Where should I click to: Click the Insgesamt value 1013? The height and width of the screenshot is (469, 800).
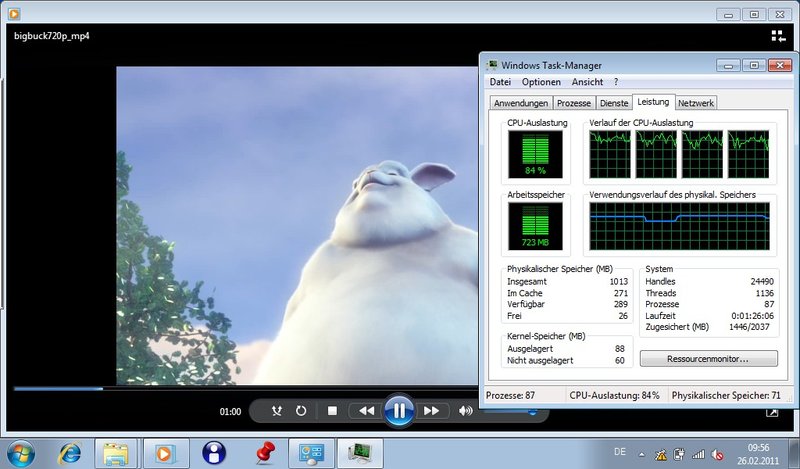click(618, 282)
